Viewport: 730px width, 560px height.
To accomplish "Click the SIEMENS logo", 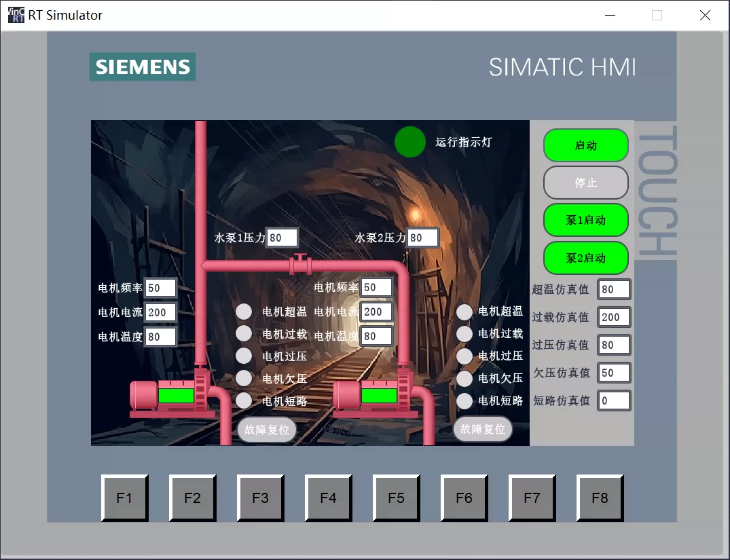I will (143, 67).
